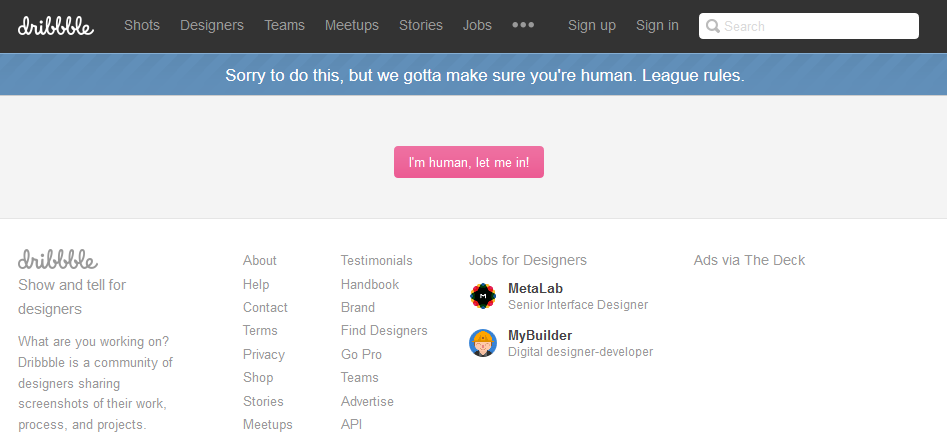This screenshot has width=947, height=445.
Task: Open Ads via The Deck link
Action: (x=749, y=260)
